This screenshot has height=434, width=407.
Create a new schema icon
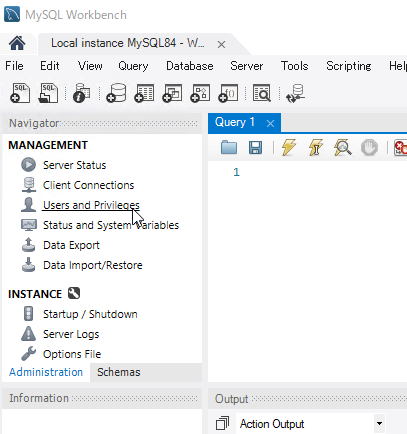click(x=116, y=93)
